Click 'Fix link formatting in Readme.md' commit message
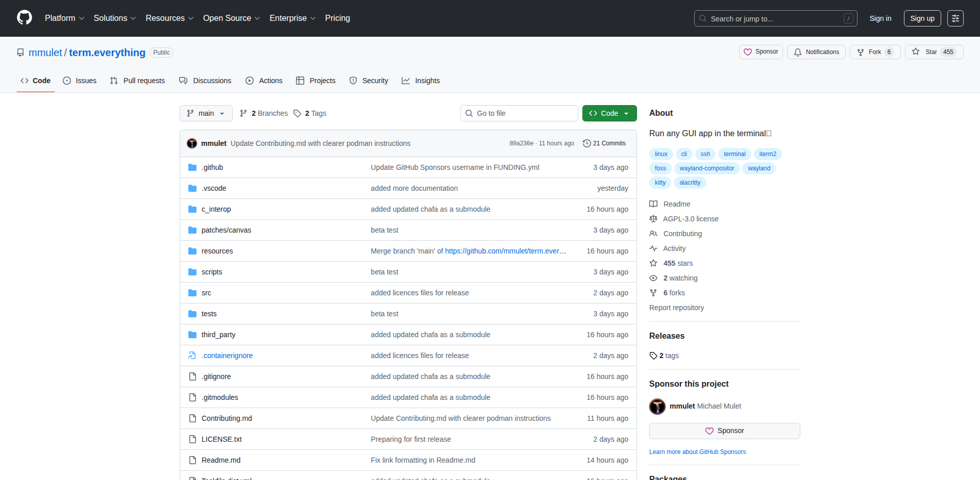980x480 pixels. coord(423,460)
